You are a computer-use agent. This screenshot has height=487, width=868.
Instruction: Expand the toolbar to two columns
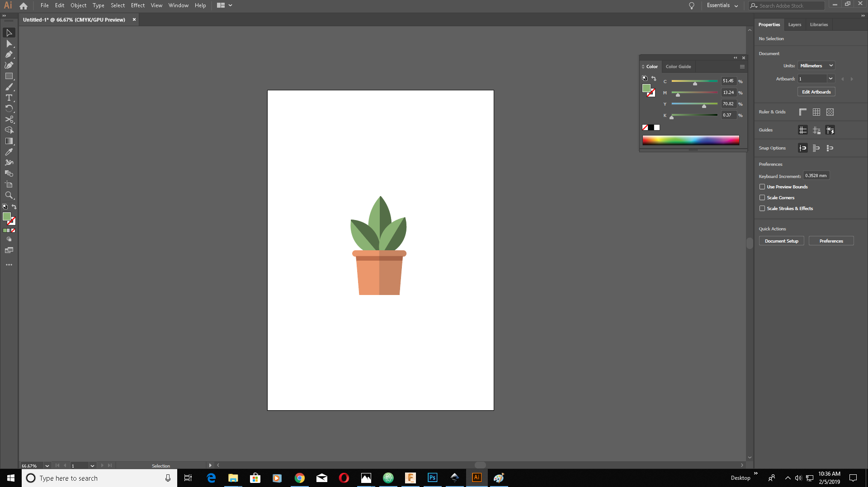[x=4, y=16]
